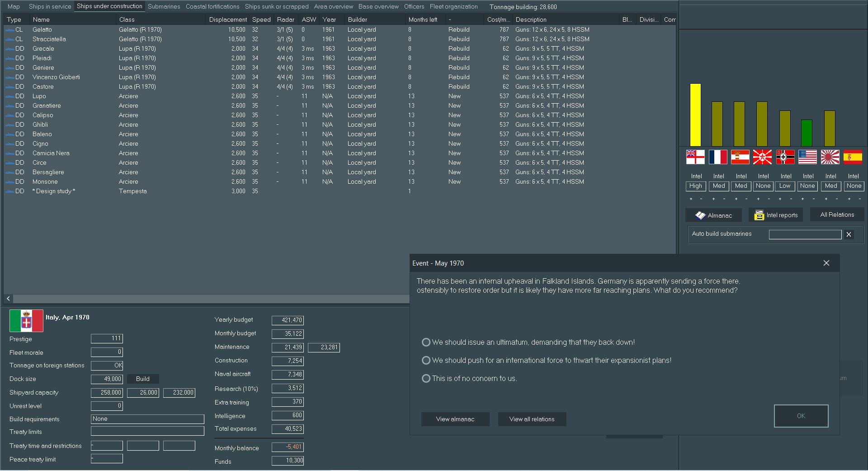Click the red flag with white star
This screenshot has width=868, height=471.
coord(763,157)
